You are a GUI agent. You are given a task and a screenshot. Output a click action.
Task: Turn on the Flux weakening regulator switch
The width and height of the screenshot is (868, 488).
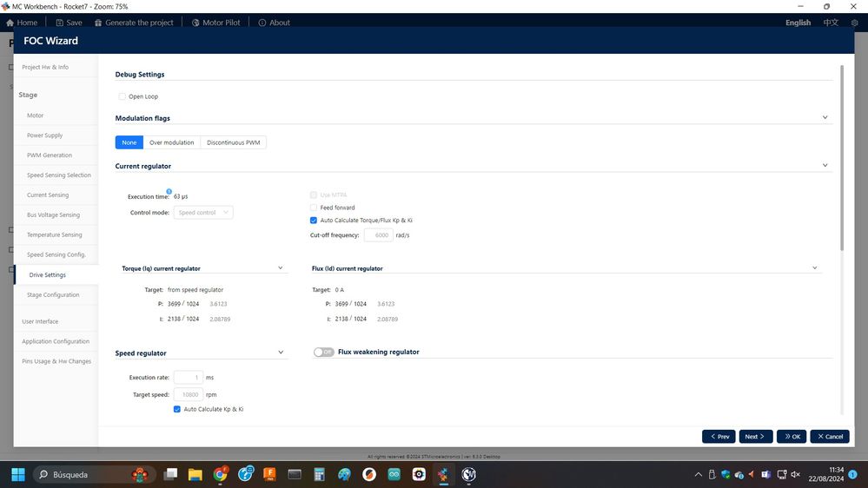tap(324, 352)
